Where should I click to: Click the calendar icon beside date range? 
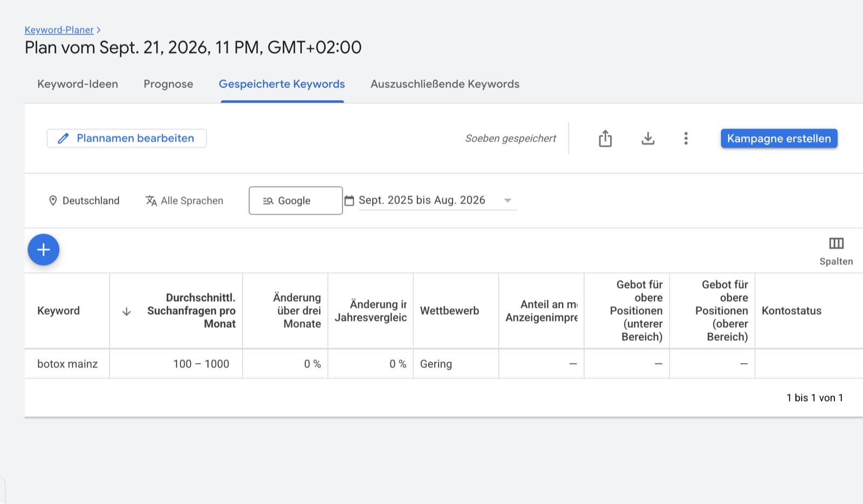pyautogui.click(x=350, y=201)
